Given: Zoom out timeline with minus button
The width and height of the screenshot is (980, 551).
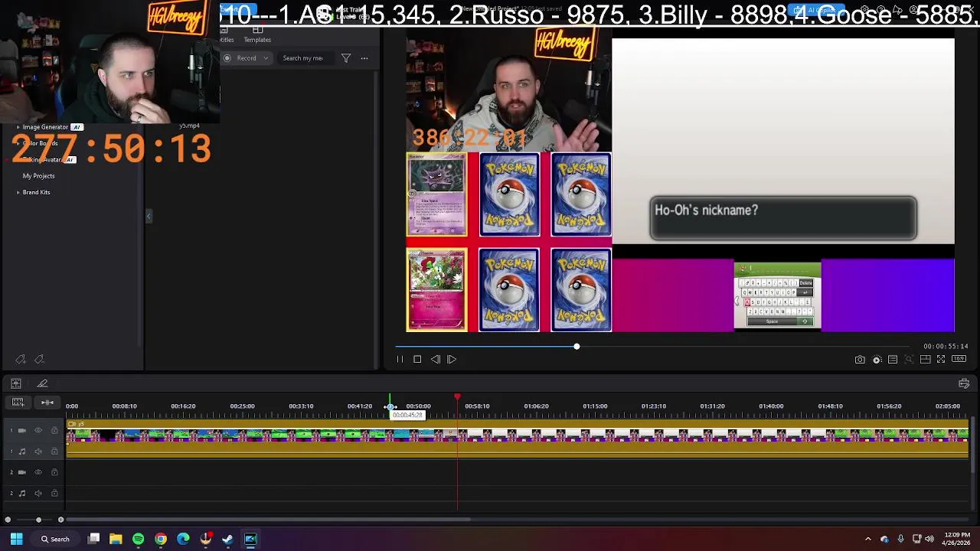Looking at the screenshot, I should click(8, 520).
